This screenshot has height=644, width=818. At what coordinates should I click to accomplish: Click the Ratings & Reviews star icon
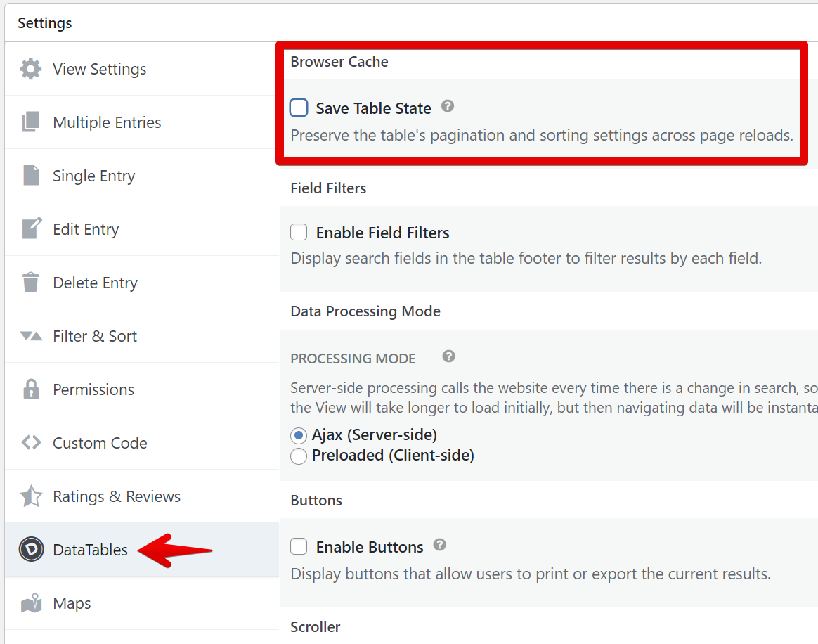[x=31, y=496]
